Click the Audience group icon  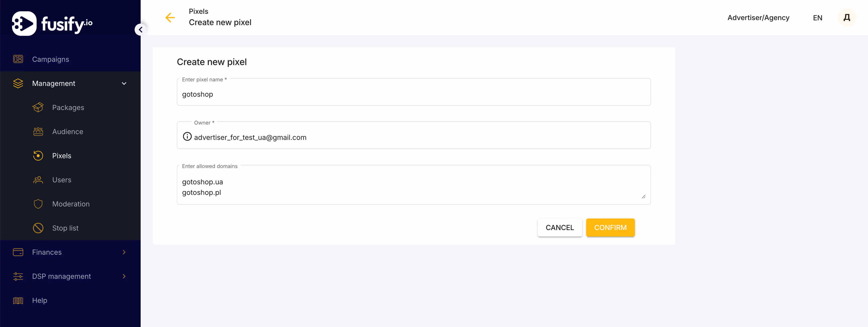click(x=38, y=131)
